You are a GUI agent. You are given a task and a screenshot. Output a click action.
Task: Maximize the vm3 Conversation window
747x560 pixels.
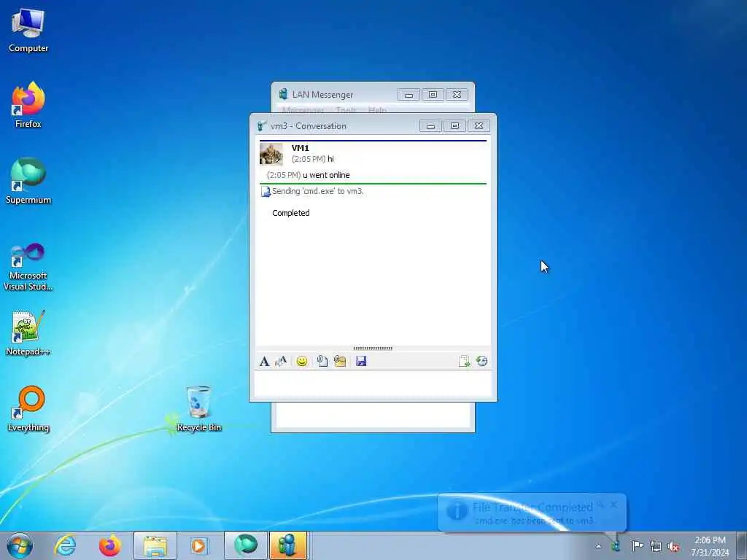point(454,125)
